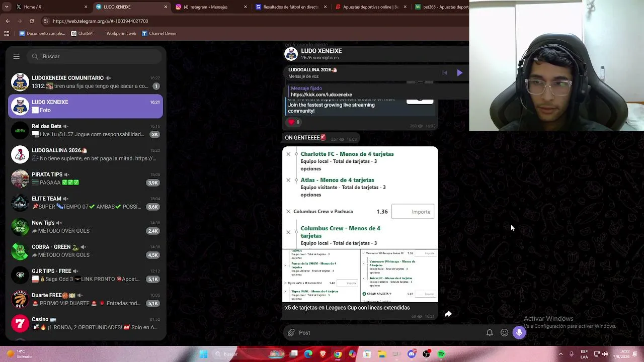Click the LUDO XENEIXE channel avatar in header
Viewport: 644px width, 362px height.
[x=291, y=54]
